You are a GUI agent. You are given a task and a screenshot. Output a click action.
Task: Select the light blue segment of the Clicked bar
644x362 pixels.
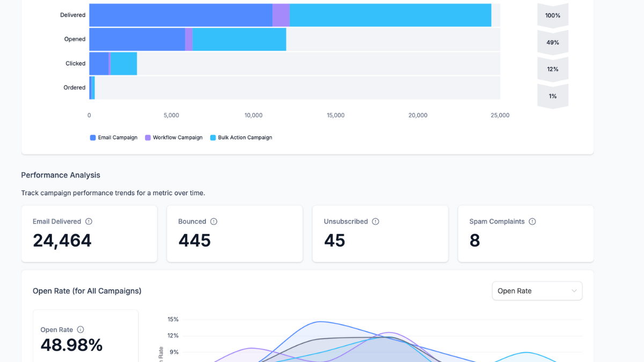pyautogui.click(x=123, y=63)
